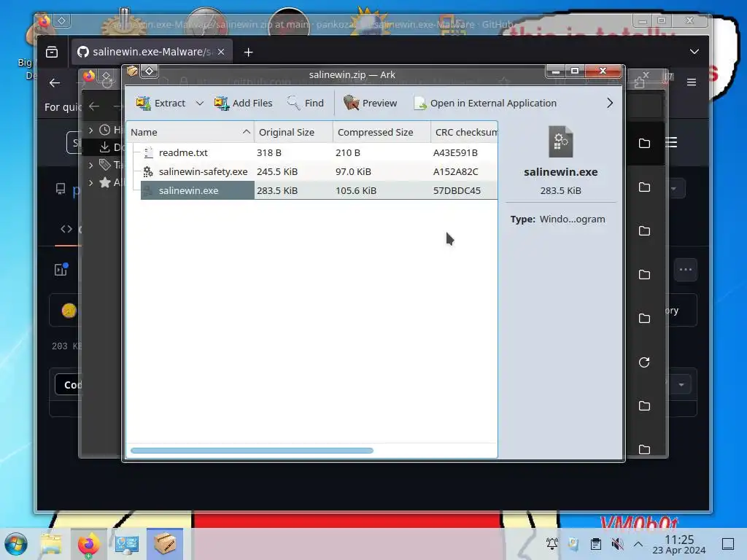This screenshot has height=560, width=747.
Task: Click the topmost folder icon in the right sidebar
Action: pos(645,144)
